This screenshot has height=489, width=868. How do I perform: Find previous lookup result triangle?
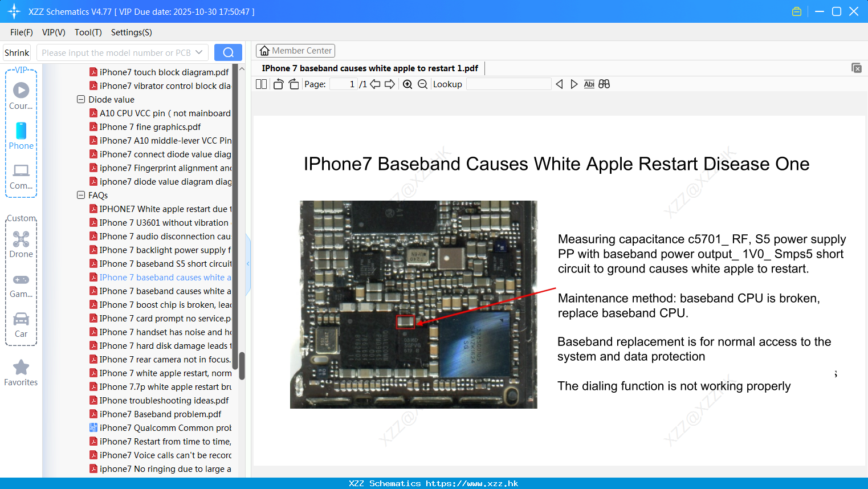click(559, 84)
